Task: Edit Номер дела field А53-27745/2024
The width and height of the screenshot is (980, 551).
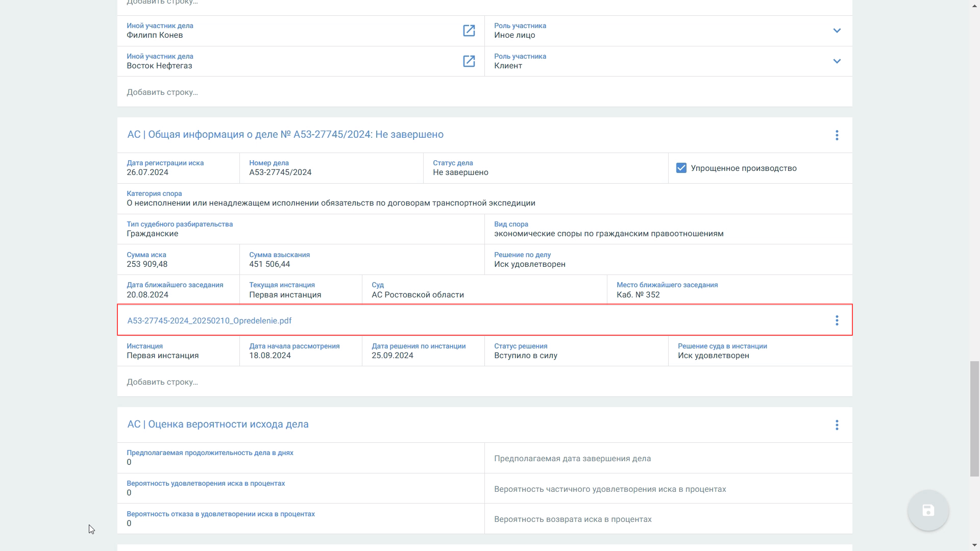Action: (x=331, y=168)
